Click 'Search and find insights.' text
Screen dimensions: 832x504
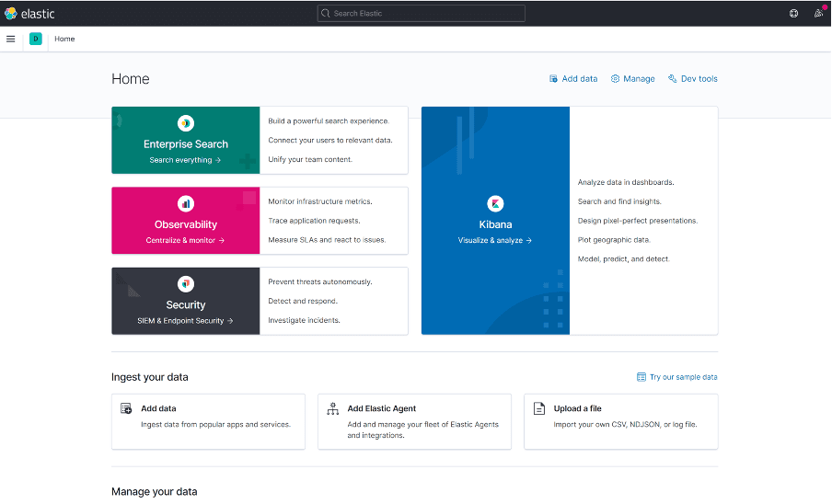619,201
